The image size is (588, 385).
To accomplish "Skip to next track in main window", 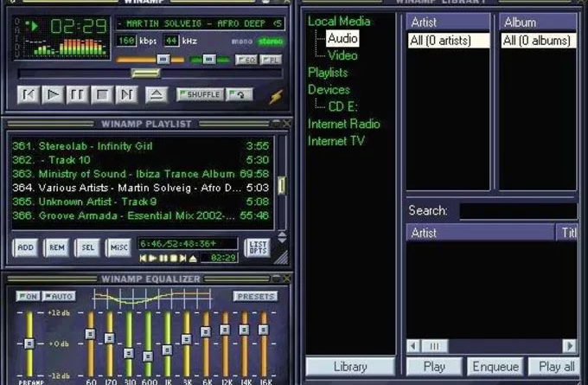I will (127, 95).
